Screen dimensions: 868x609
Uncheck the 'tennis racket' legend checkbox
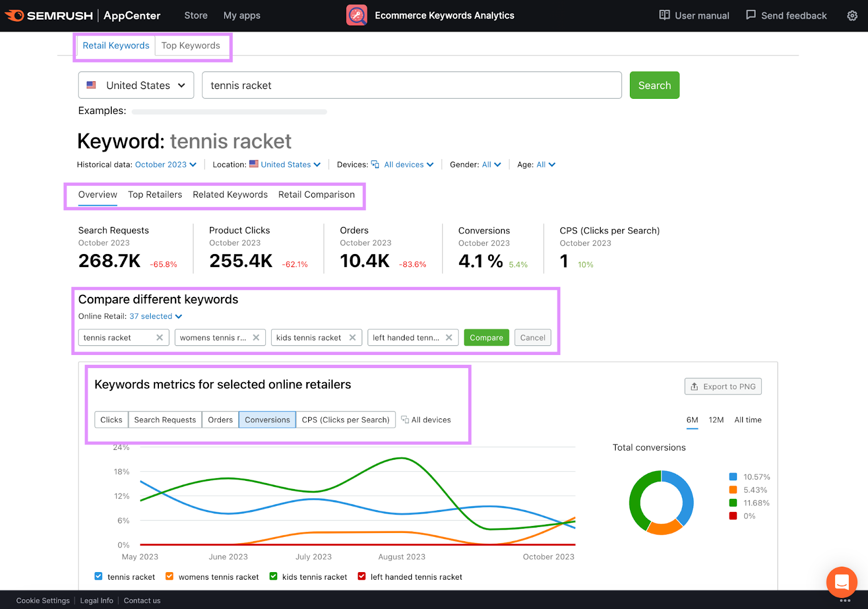pos(98,576)
